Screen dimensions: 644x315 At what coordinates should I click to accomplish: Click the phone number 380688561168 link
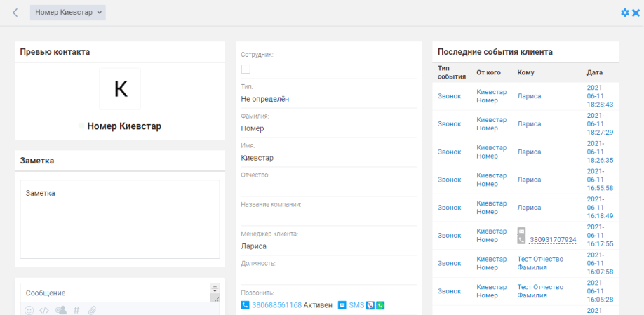point(276,305)
